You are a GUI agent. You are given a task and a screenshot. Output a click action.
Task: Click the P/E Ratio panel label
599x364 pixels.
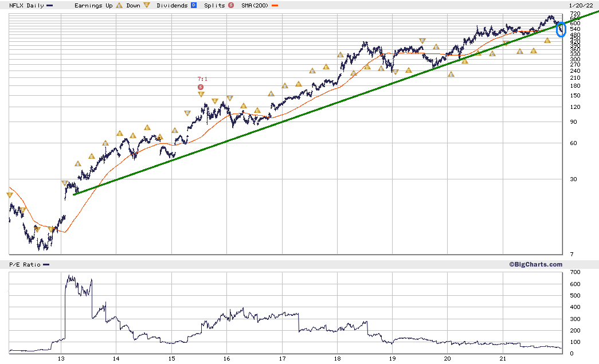tap(25, 265)
